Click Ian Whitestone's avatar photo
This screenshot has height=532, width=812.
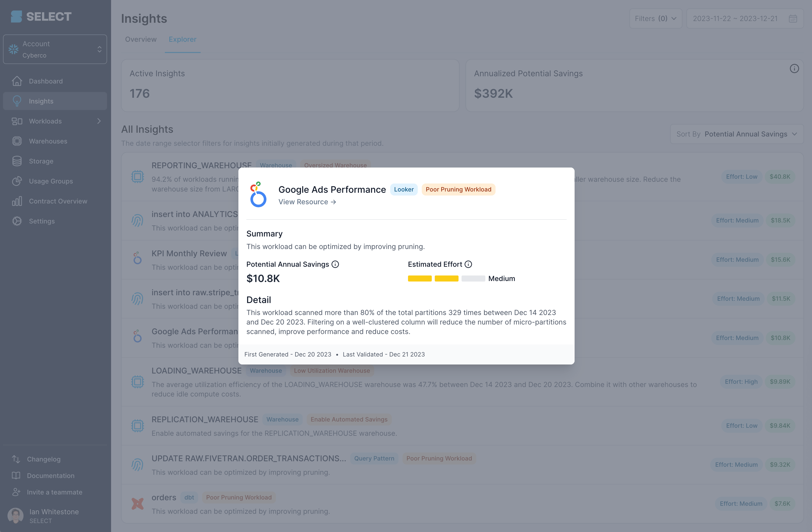(15, 516)
